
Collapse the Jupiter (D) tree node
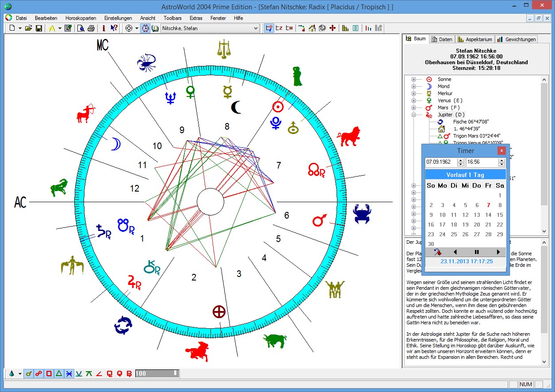(413, 115)
